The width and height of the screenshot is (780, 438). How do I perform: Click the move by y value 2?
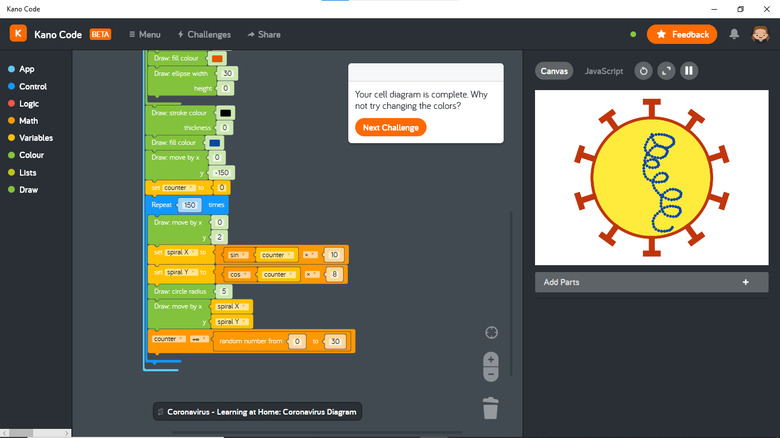click(x=219, y=237)
